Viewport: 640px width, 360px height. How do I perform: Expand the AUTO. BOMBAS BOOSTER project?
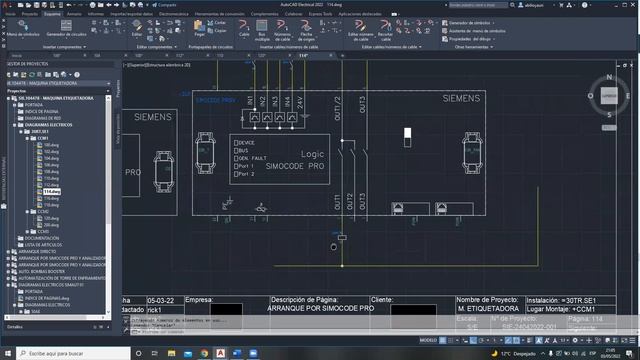8,271
